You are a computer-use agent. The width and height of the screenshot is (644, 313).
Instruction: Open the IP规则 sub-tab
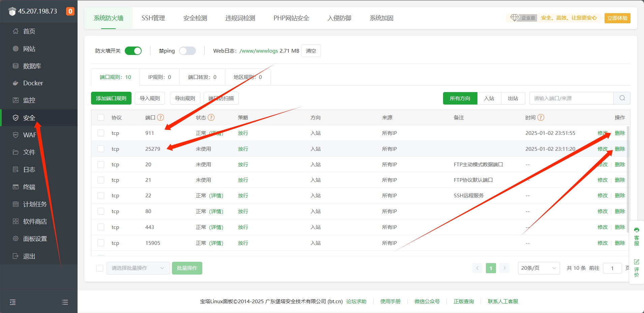(160, 77)
